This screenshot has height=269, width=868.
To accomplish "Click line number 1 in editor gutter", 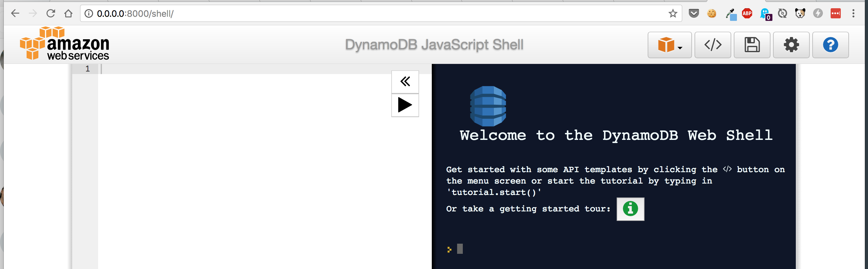I will [x=88, y=69].
